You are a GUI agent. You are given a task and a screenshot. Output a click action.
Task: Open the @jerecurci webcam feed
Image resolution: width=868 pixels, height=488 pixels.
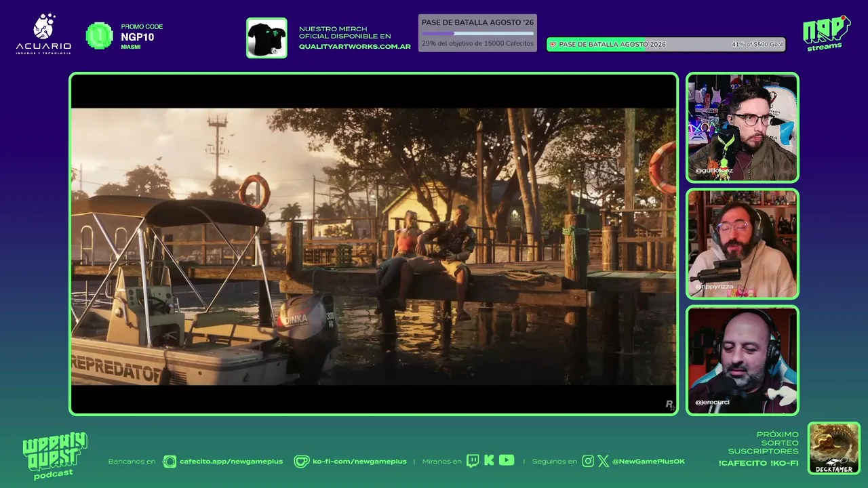743,361
